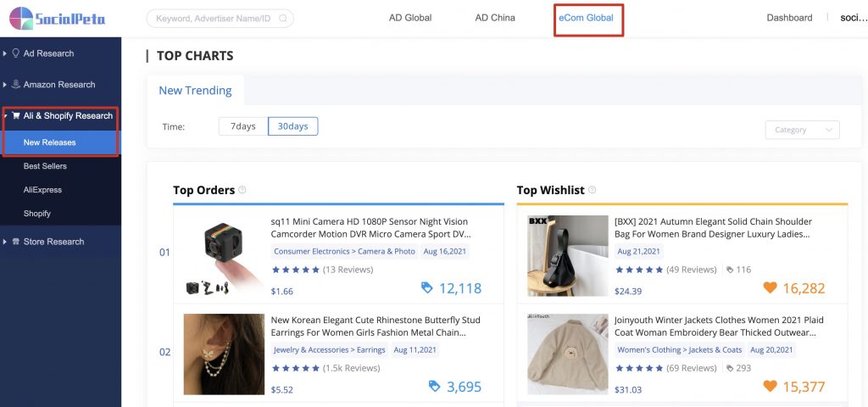Expand the Store Research section arrow

[x=5, y=242]
